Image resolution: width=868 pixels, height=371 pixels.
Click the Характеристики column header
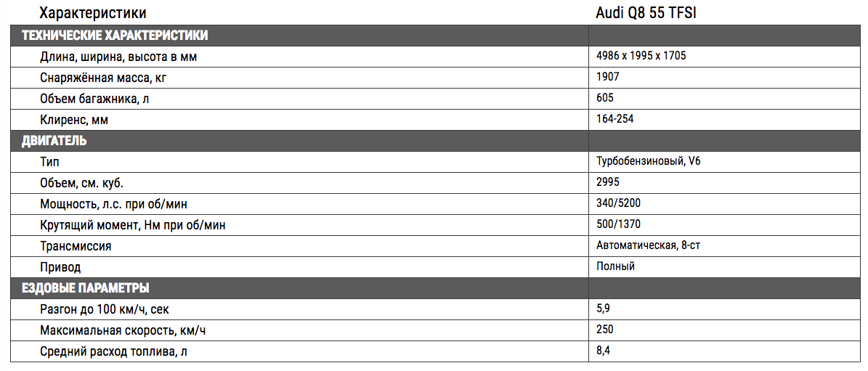pos(93,12)
